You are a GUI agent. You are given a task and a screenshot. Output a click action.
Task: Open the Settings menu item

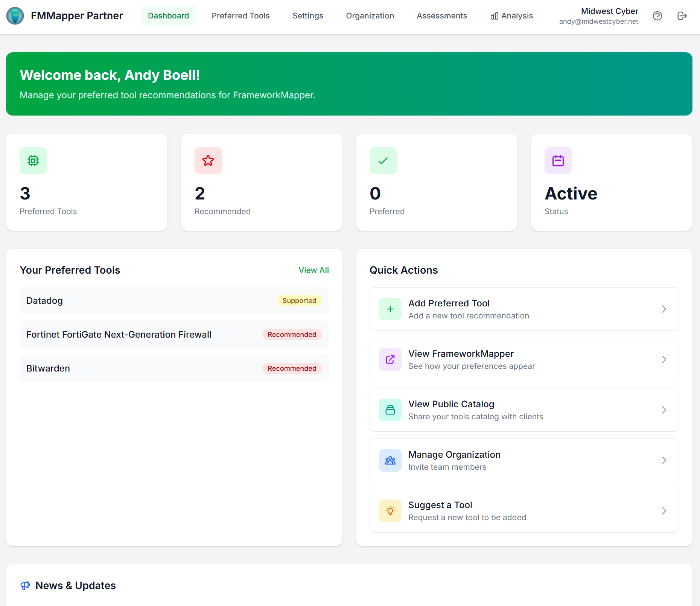click(307, 16)
